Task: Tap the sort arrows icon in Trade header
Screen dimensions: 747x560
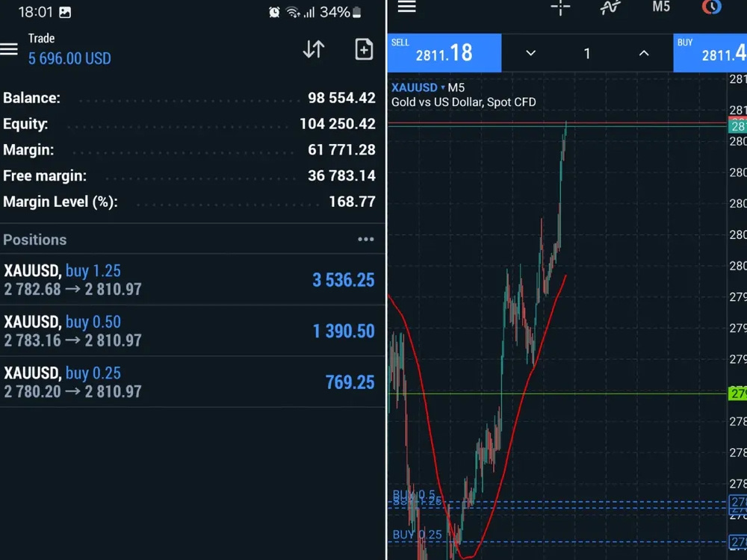Action: pyautogui.click(x=314, y=49)
